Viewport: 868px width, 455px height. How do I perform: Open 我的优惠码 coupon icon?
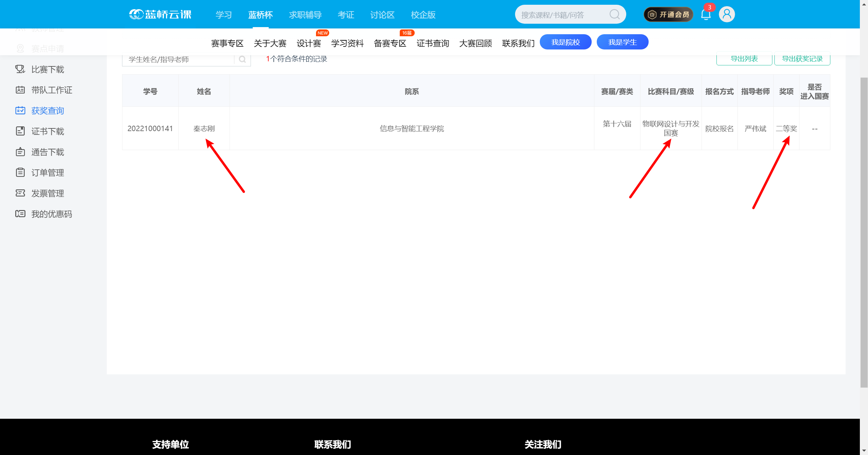(20, 214)
